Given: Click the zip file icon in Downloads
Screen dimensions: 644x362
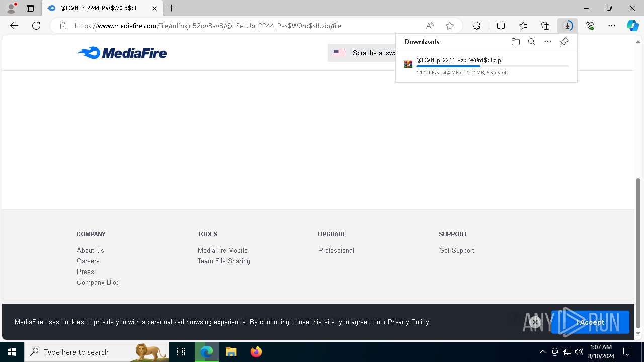Looking at the screenshot, I should (x=408, y=64).
